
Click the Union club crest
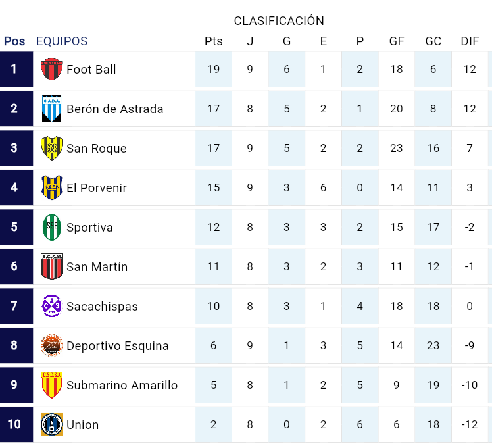point(51,424)
